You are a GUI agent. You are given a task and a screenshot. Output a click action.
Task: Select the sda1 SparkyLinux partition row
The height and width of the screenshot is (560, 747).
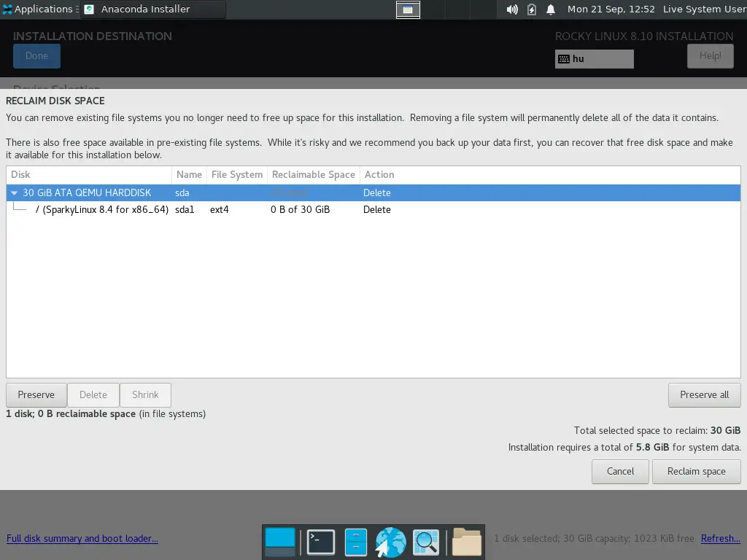pos(373,209)
